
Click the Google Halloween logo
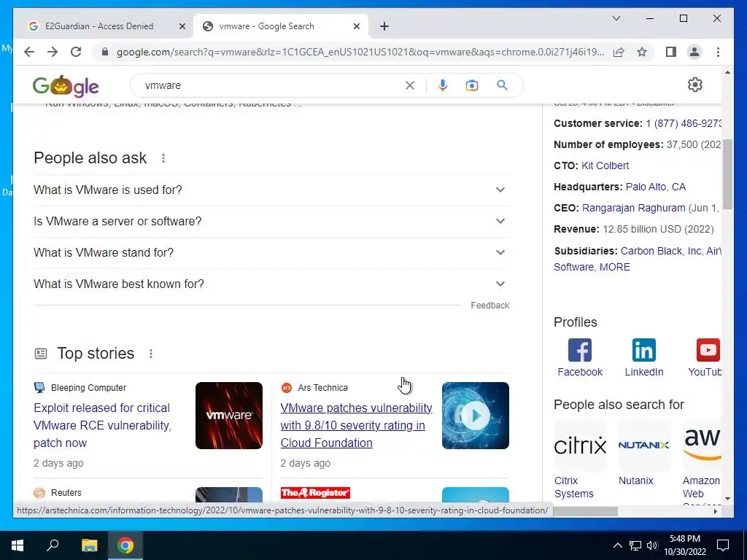tap(66, 86)
